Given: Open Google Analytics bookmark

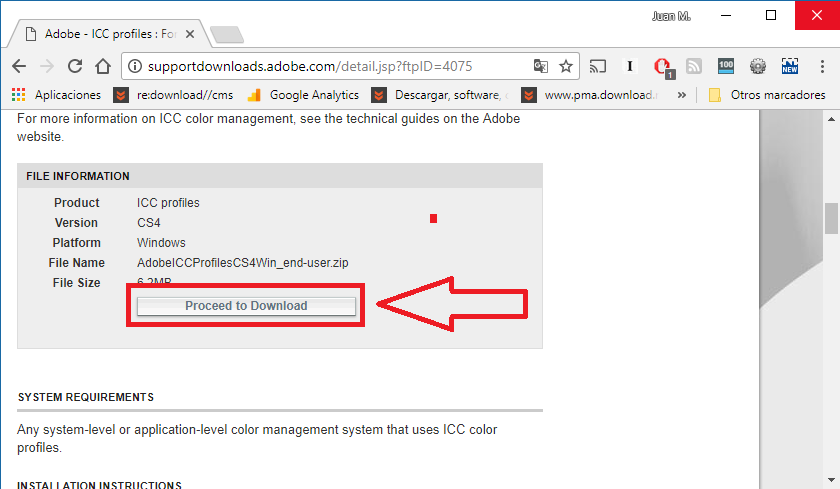Looking at the screenshot, I should [x=303, y=95].
